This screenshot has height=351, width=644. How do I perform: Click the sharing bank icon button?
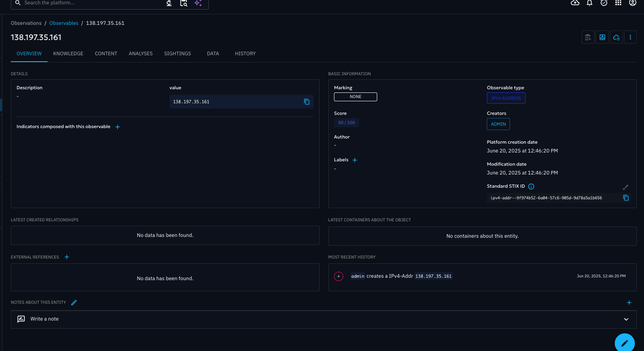588,37
